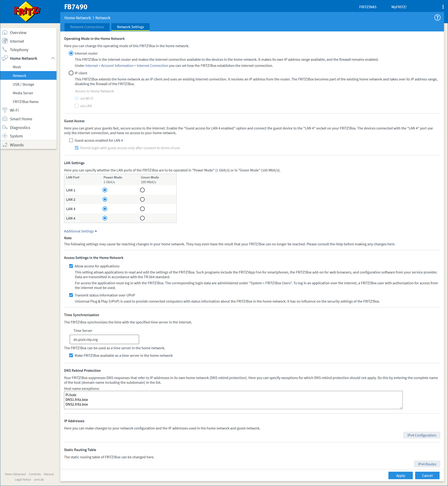The height and width of the screenshot is (486, 448).
Task: Click the Apply button
Action: [x=400, y=476]
